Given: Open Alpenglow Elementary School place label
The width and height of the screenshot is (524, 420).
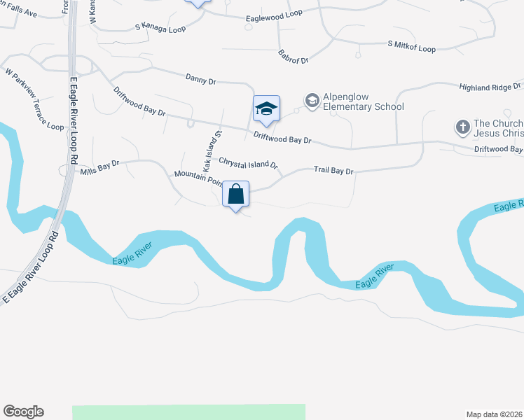Looking at the screenshot, I should coord(364,101).
